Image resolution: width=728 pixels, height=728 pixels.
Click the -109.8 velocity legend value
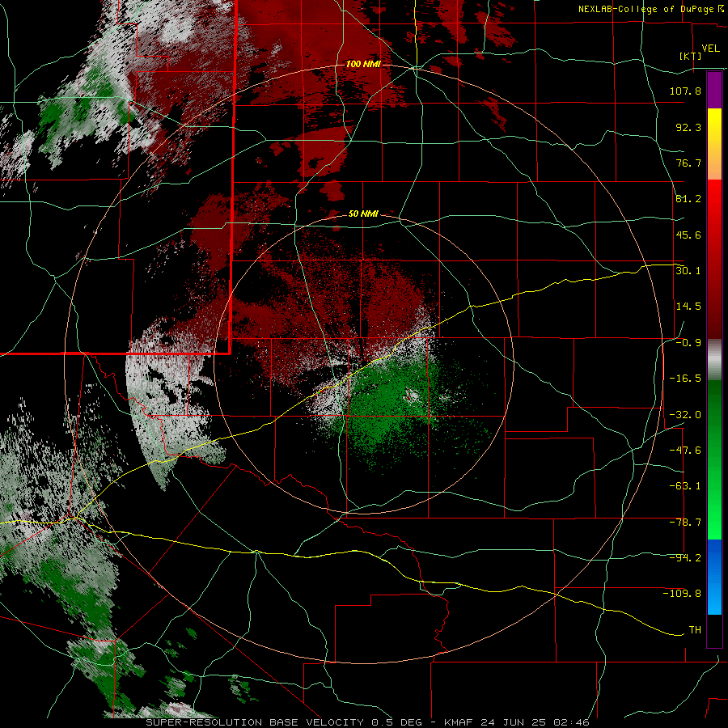tap(682, 594)
